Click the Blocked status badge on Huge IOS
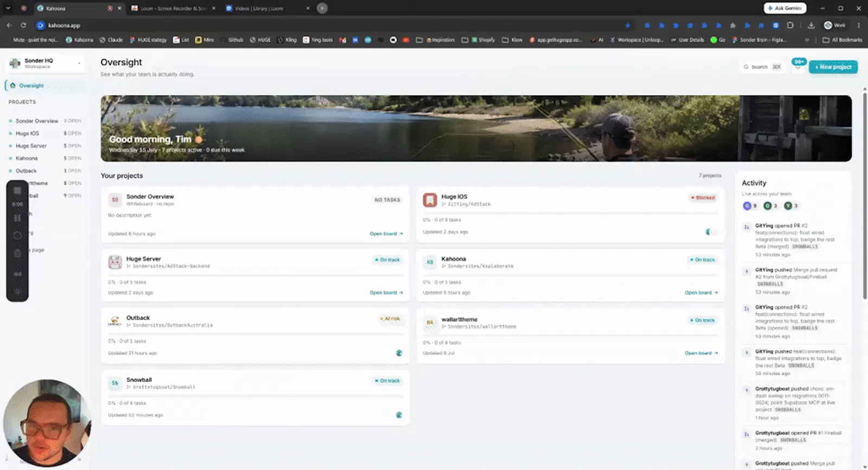 (x=703, y=198)
